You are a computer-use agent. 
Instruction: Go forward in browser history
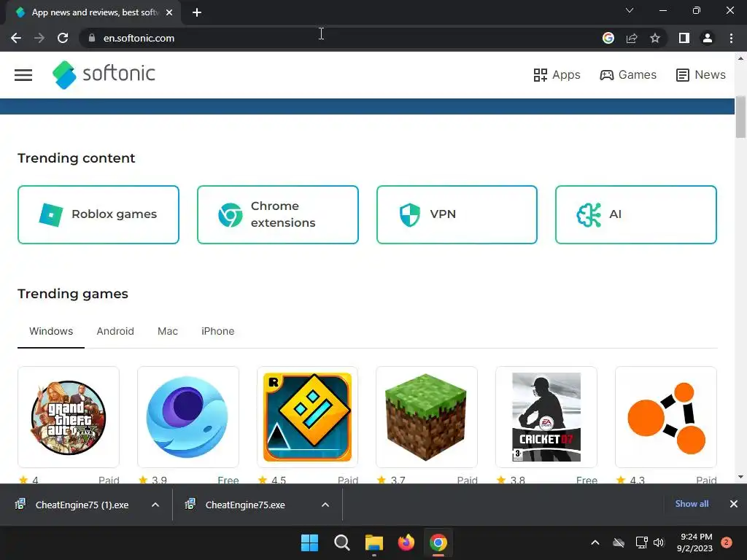pyautogui.click(x=39, y=38)
